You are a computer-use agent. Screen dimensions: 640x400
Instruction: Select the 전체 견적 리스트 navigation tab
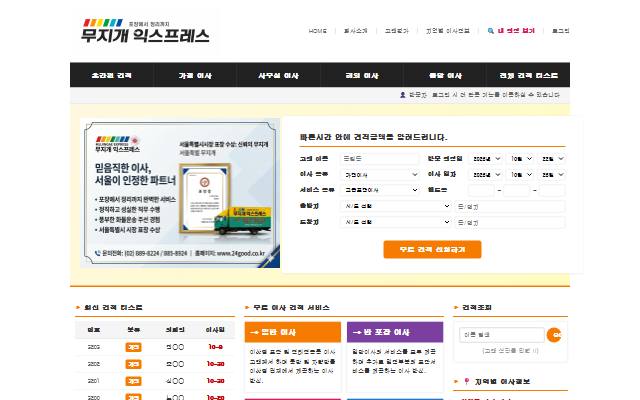click(x=529, y=75)
